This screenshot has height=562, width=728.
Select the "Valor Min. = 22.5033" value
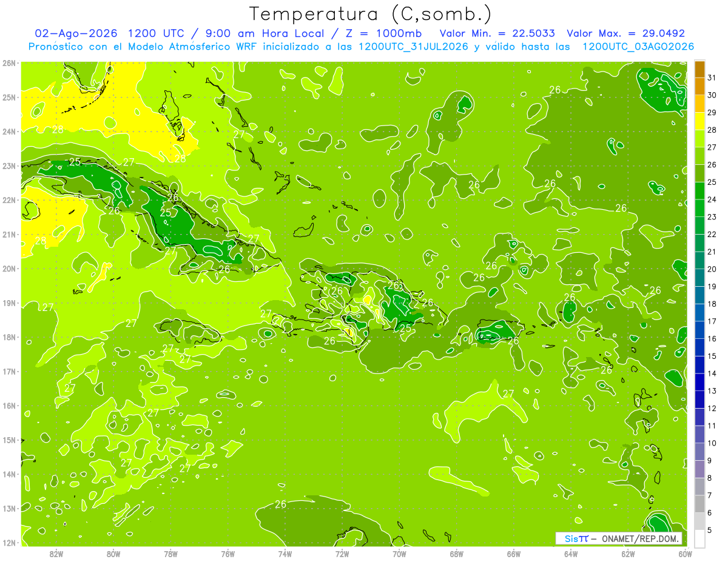point(497,33)
